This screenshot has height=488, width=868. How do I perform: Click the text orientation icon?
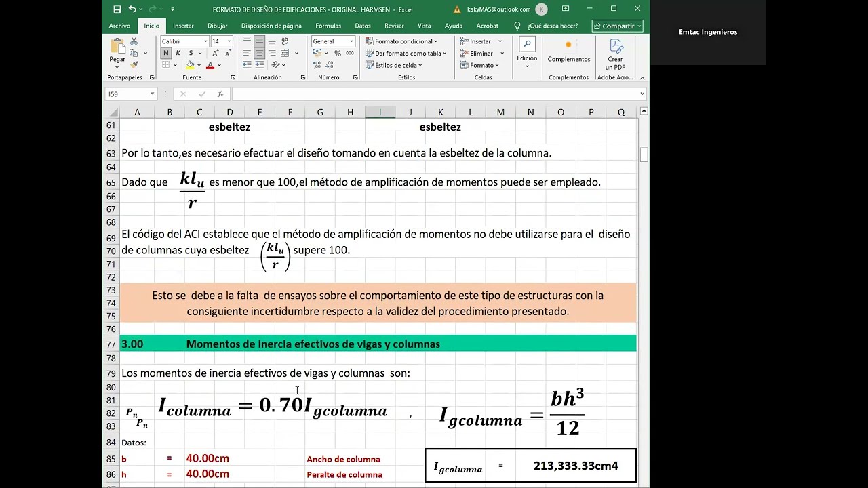(275, 65)
